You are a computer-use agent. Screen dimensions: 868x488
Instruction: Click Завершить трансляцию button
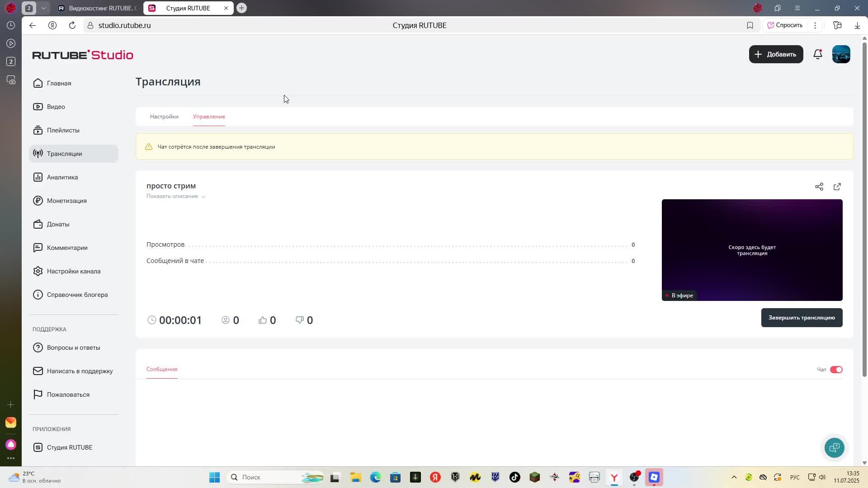[802, 318]
